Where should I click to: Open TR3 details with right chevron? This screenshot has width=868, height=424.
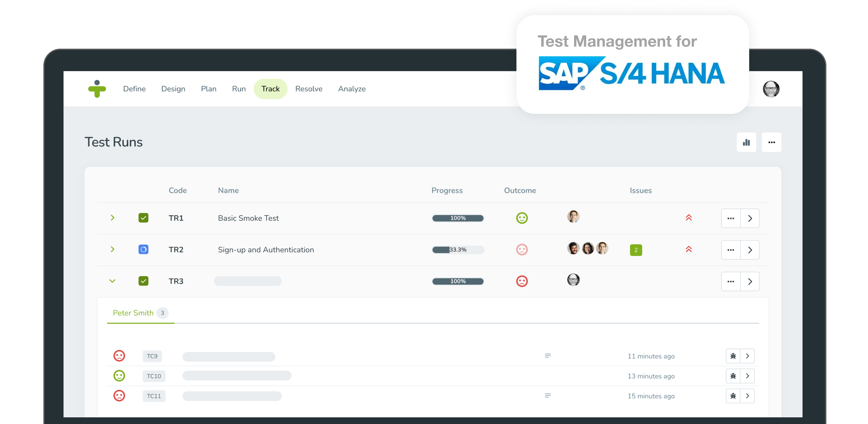pyautogui.click(x=750, y=282)
